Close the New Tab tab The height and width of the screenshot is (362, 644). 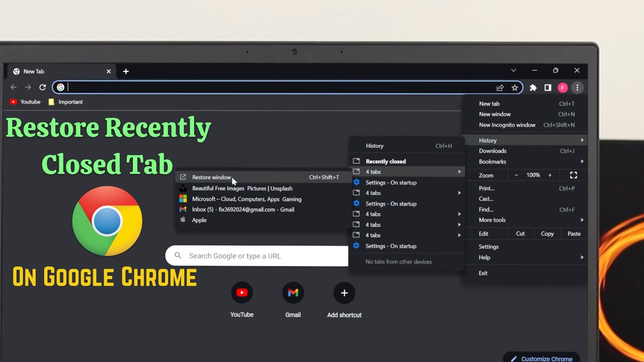tap(109, 71)
